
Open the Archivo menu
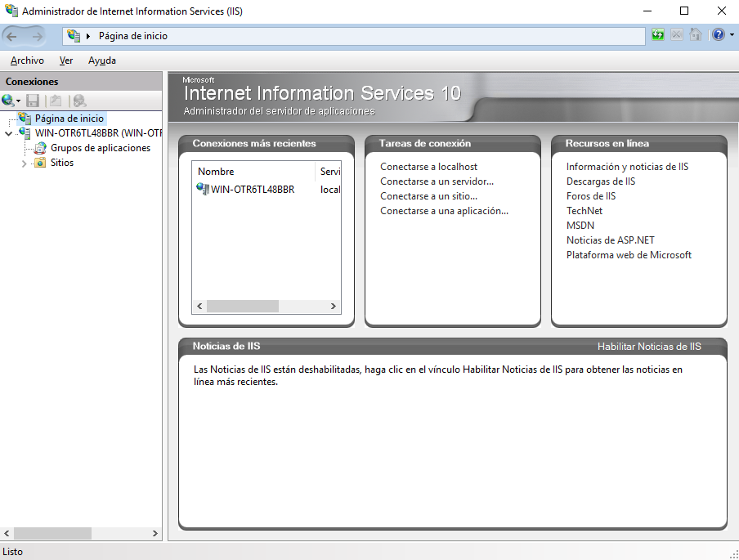[27, 60]
